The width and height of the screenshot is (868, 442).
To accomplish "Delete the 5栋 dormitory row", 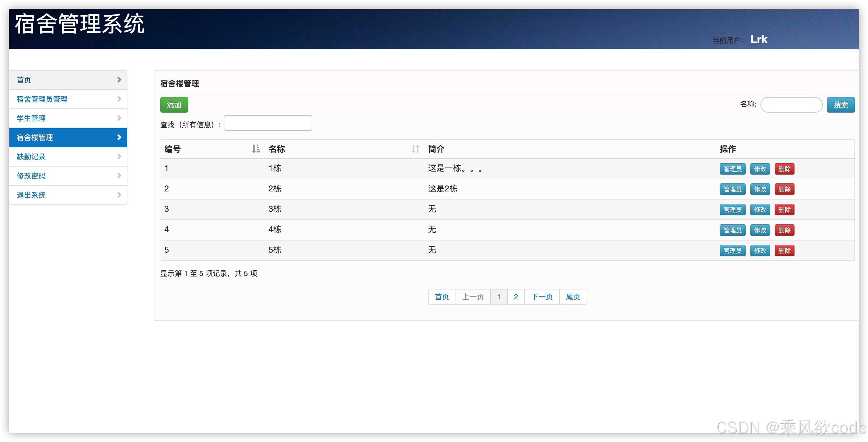I will coord(784,251).
